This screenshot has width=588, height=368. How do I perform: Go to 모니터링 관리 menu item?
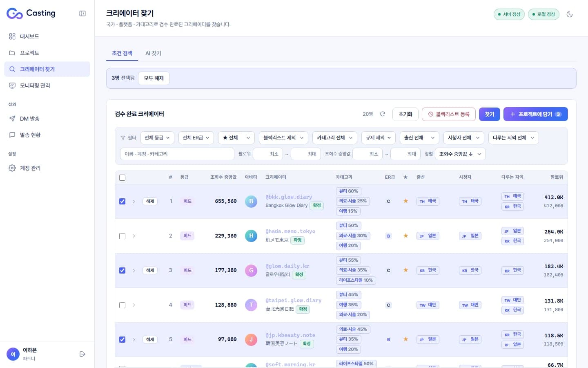pyautogui.click(x=47, y=85)
